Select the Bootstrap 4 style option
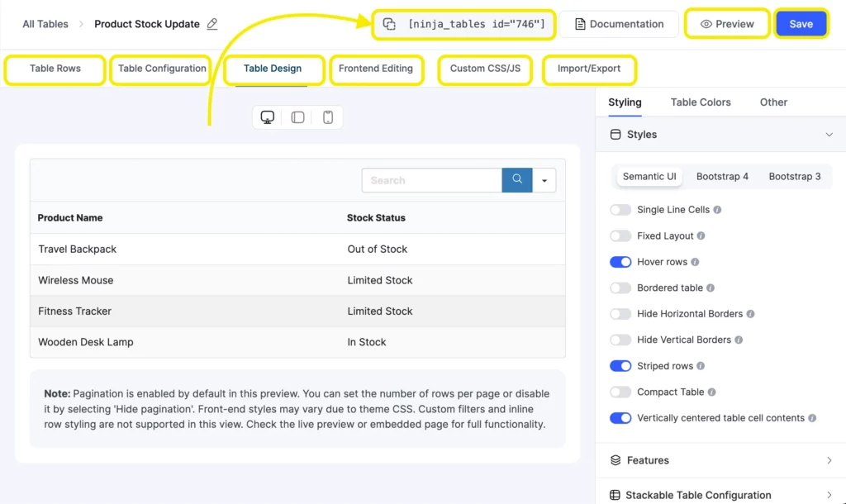Image resolution: width=846 pixels, height=504 pixels. click(x=722, y=177)
